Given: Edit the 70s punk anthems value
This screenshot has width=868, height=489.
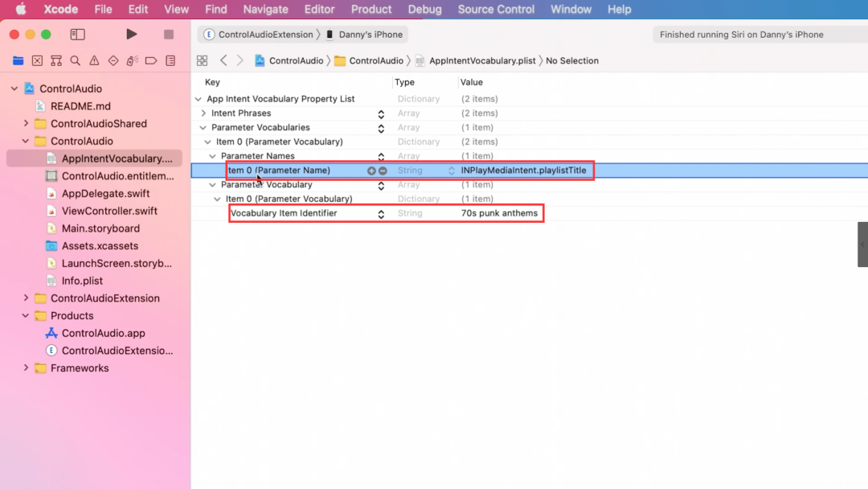Looking at the screenshot, I should coord(499,213).
